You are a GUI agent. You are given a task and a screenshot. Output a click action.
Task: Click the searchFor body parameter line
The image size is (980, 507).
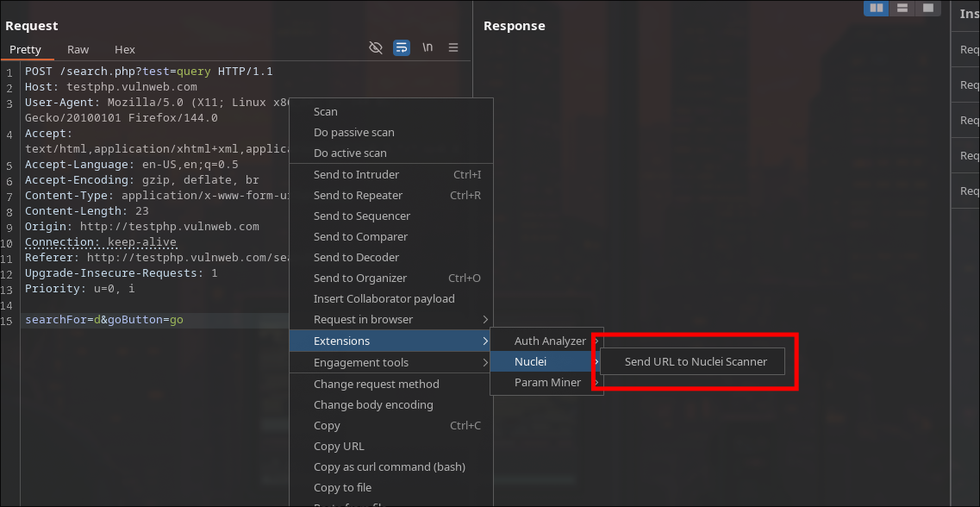pos(103,321)
